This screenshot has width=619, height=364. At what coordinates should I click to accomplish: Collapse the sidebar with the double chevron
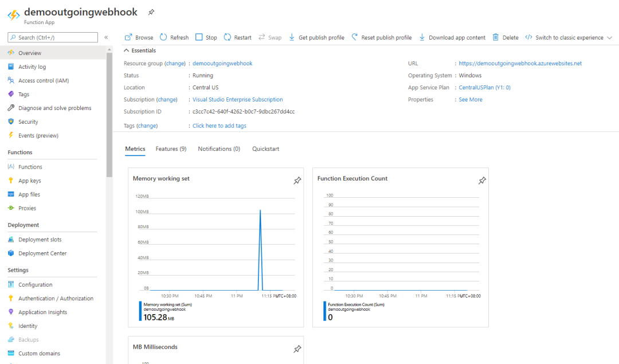point(106,37)
